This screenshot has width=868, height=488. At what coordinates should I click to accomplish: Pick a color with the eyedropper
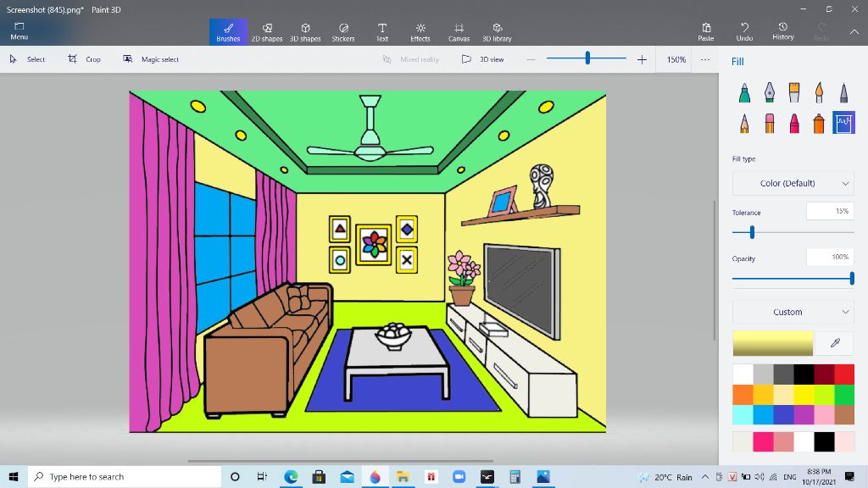pyautogui.click(x=835, y=343)
